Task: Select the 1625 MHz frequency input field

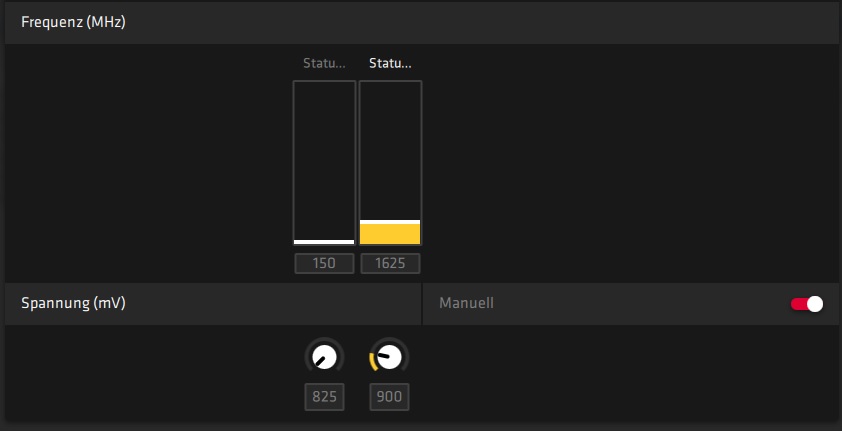Action: tap(390, 263)
